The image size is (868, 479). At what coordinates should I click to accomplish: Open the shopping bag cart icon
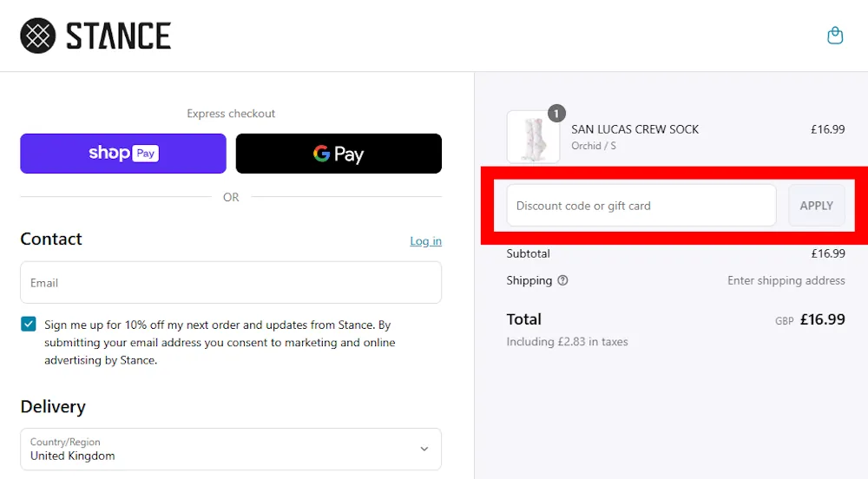835,36
